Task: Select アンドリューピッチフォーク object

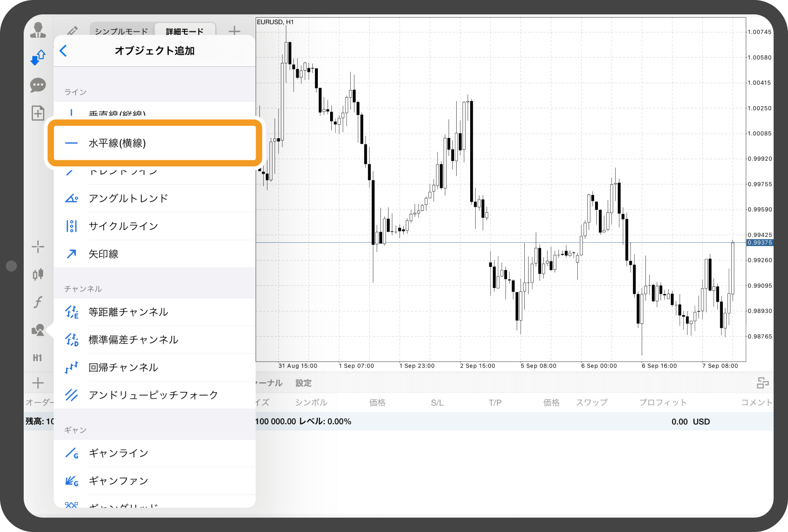Action: [154, 395]
